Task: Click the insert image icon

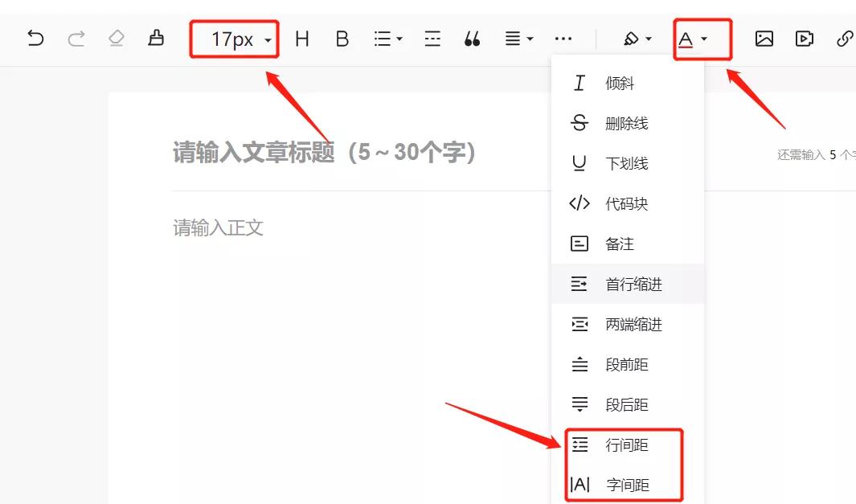Action: tap(764, 38)
